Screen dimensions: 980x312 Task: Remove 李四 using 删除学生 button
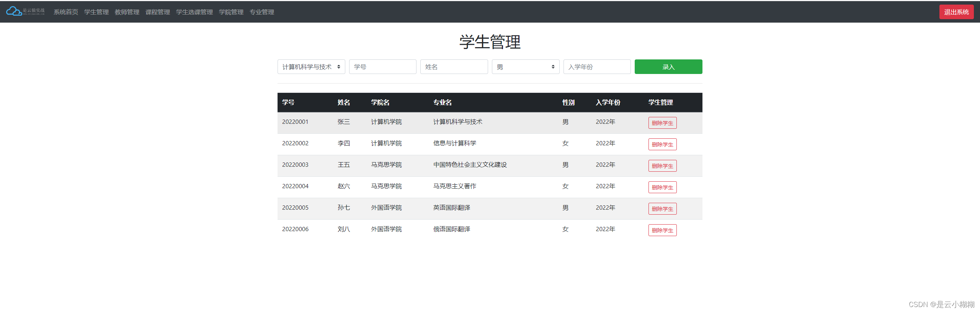click(x=663, y=145)
